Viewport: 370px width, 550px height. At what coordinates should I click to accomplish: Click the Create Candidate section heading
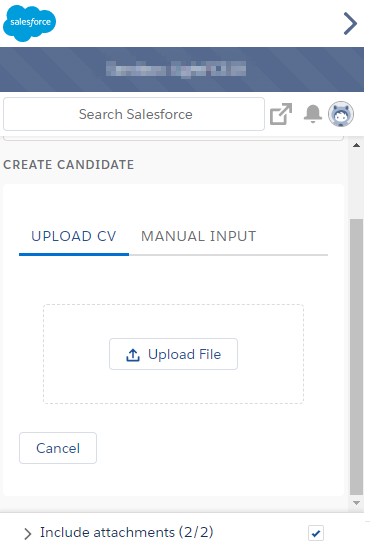click(x=69, y=165)
